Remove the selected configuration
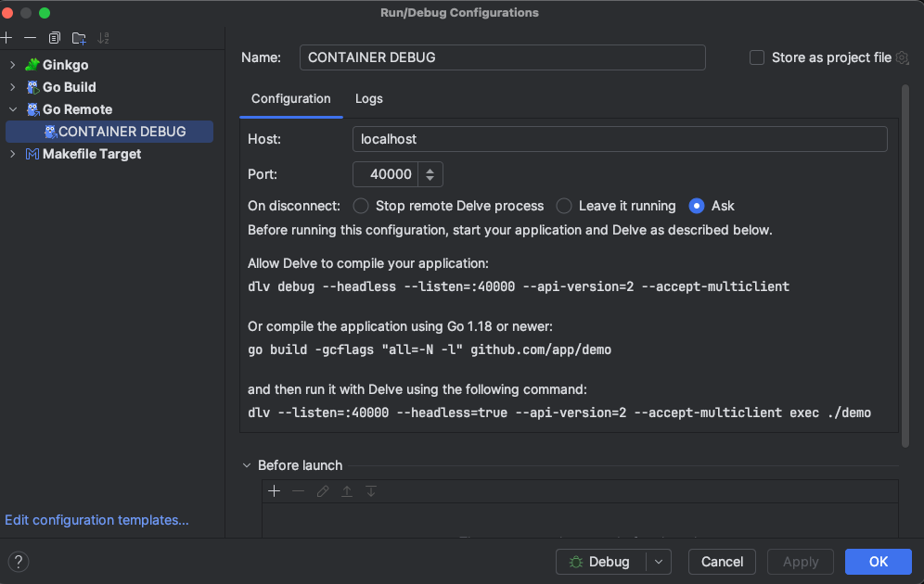Viewport: 924px width, 584px height. [29, 38]
